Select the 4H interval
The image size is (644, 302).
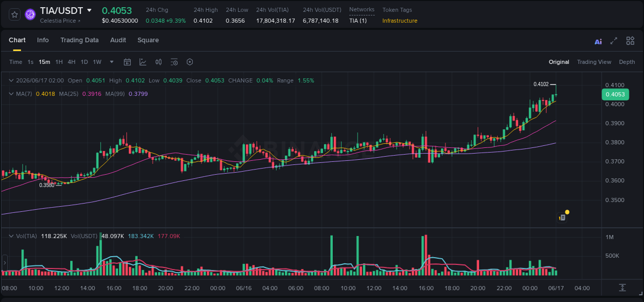71,62
